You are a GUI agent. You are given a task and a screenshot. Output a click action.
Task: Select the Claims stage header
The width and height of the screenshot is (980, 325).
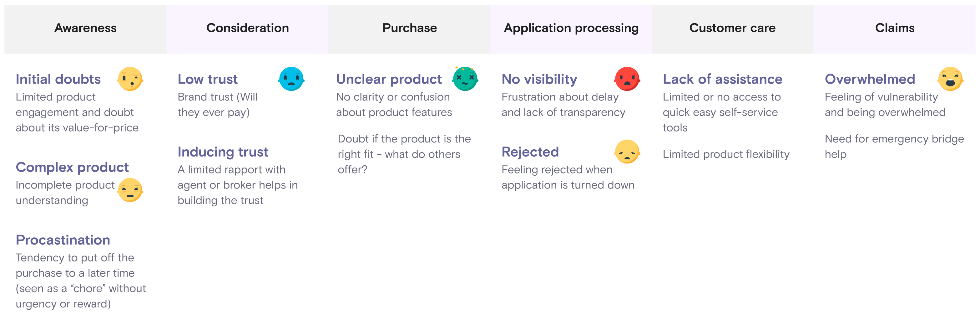tap(895, 28)
